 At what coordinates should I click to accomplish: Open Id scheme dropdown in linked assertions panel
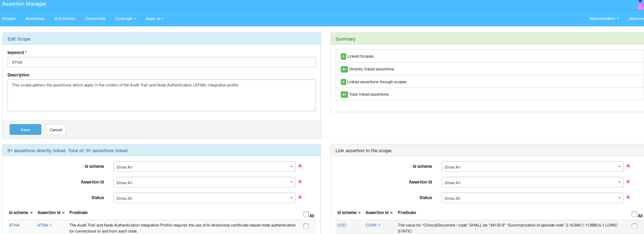[204, 167]
